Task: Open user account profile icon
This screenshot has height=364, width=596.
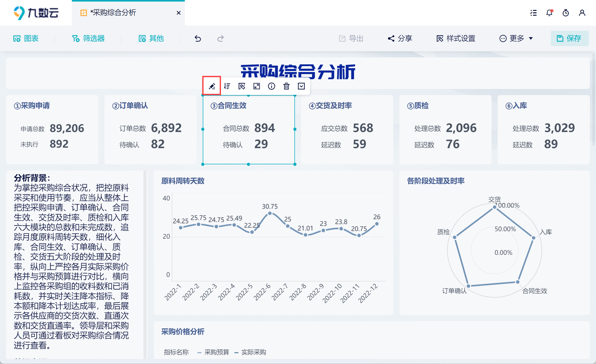Action: (x=582, y=13)
